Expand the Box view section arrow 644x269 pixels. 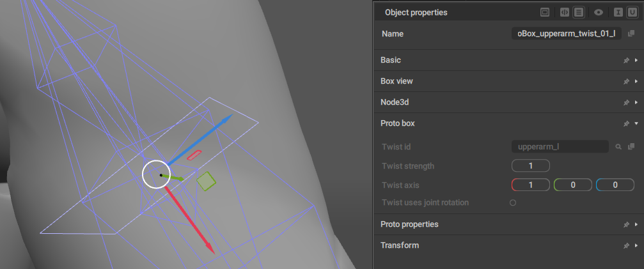pos(636,82)
